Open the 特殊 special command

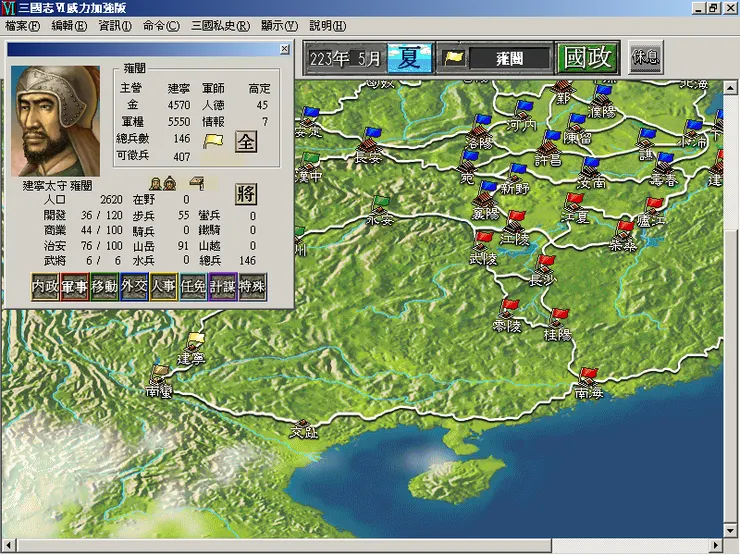click(x=252, y=286)
